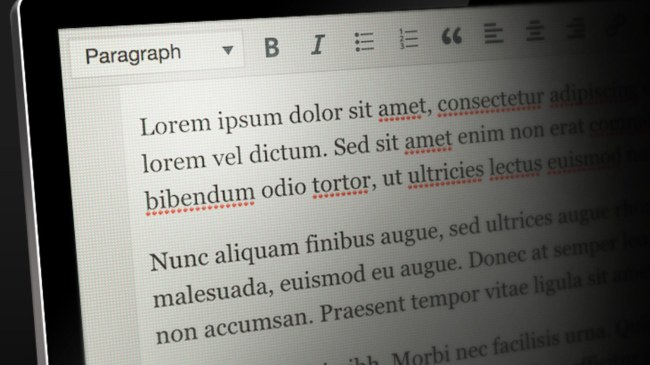This screenshot has height=365, width=650.
Task: Apply blockquote formatting
Action: (451, 36)
